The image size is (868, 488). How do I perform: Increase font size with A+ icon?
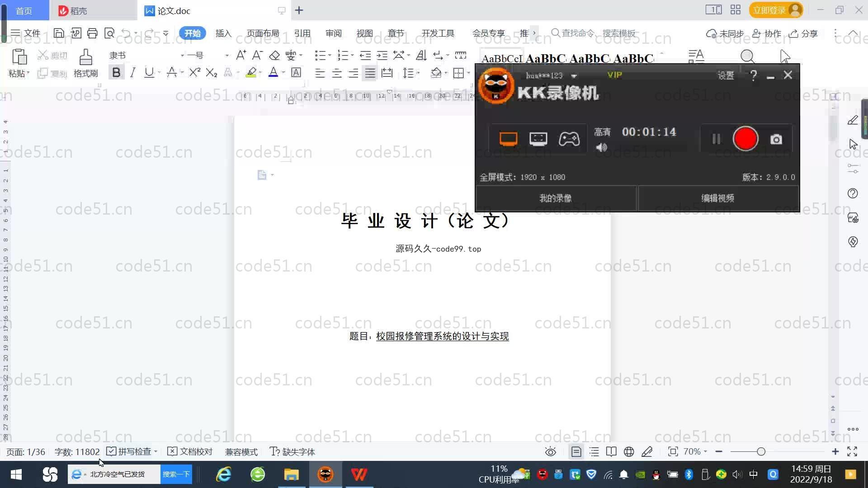(241, 55)
